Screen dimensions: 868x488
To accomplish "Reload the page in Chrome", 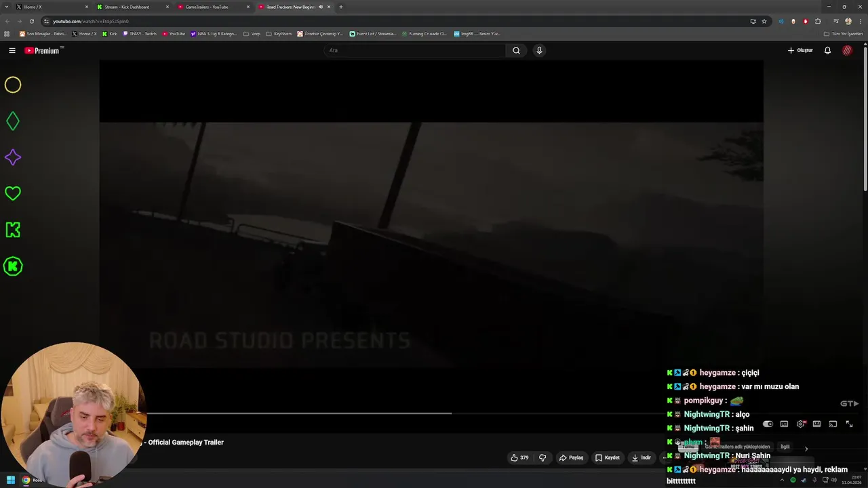I will (31, 21).
